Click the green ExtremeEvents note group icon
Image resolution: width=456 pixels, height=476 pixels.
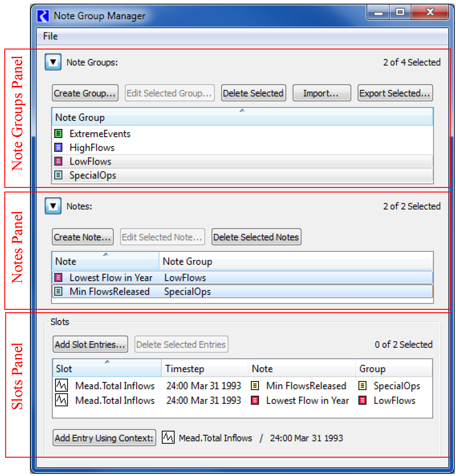pyautogui.click(x=58, y=134)
